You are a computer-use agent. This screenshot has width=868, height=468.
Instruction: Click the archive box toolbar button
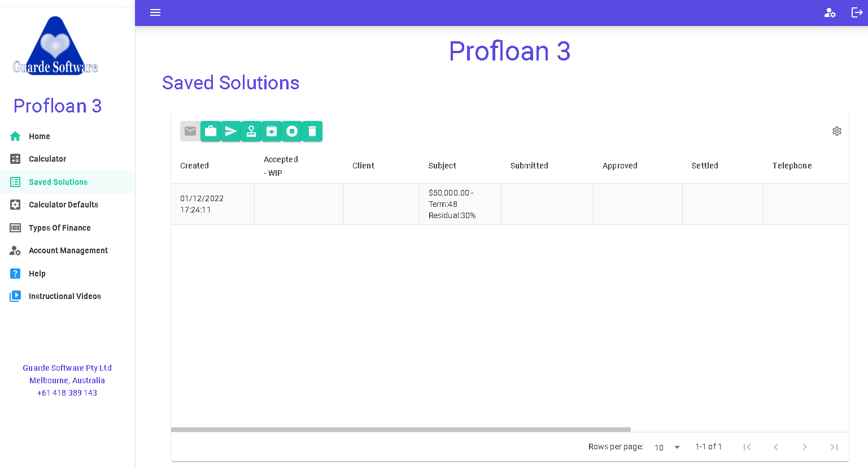click(x=272, y=131)
